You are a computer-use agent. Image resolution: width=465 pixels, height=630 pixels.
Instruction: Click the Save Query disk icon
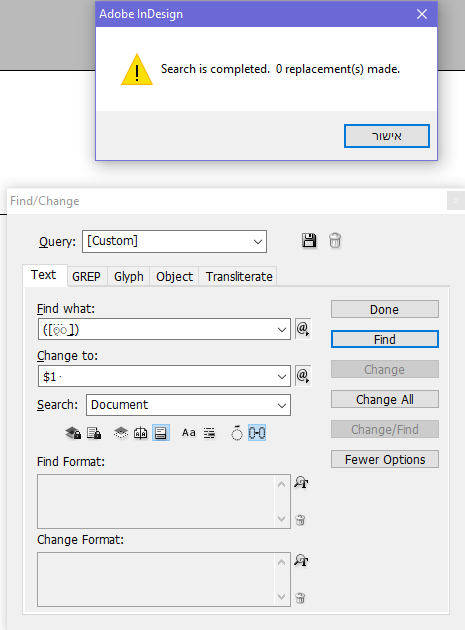pyautogui.click(x=309, y=241)
